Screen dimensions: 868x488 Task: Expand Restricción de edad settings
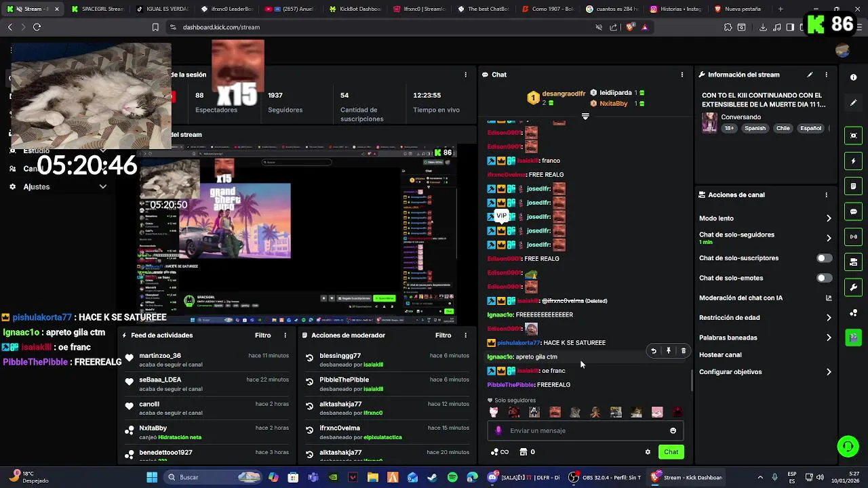coord(829,317)
